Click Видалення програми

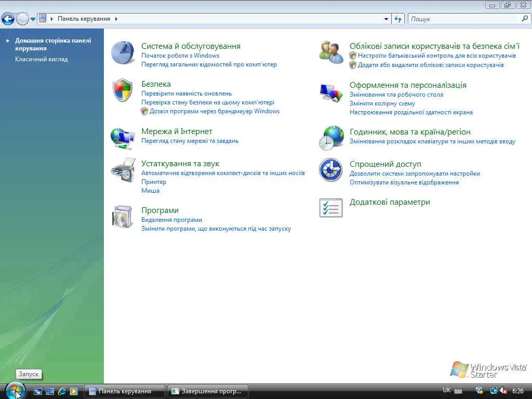click(x=171, y=220)
